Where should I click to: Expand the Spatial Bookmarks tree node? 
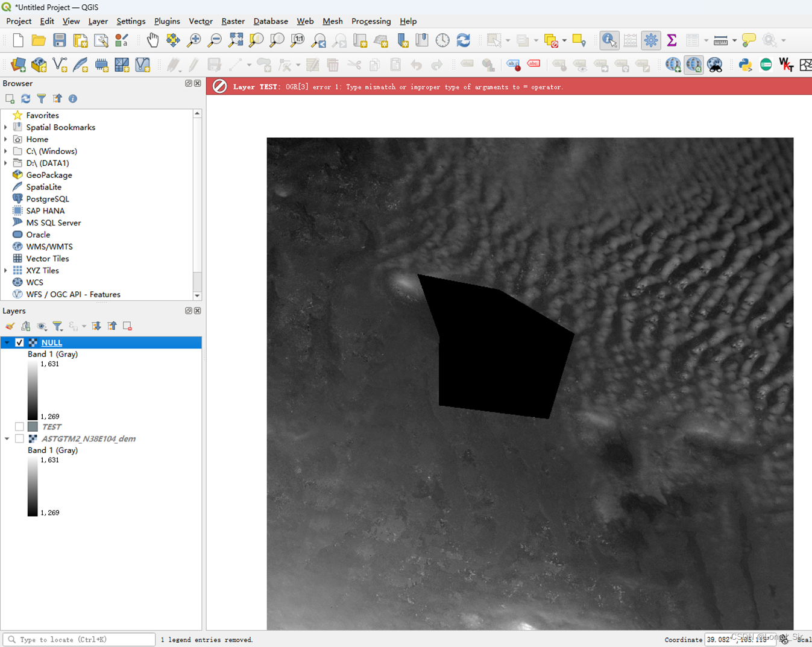click(x=6, y=127)
